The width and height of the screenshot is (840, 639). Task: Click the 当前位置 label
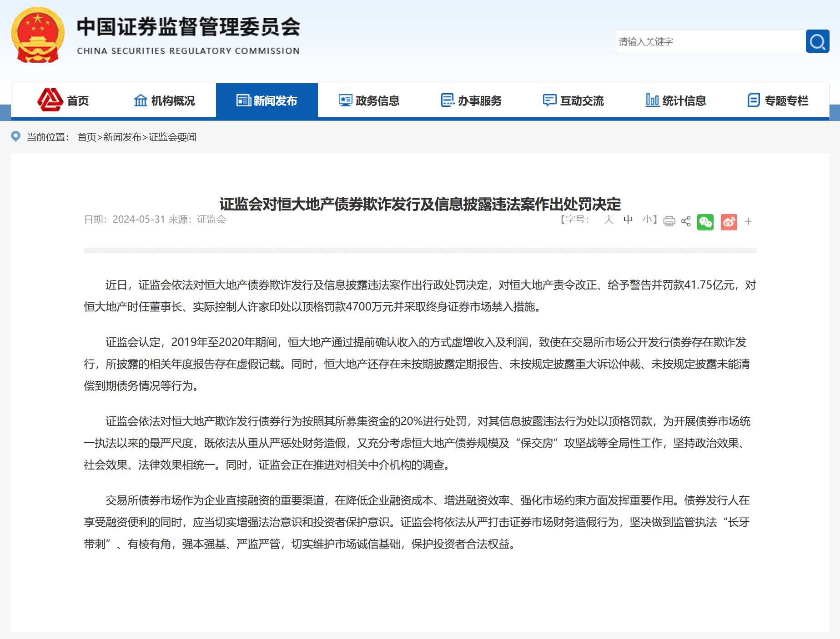pos(48,137)
